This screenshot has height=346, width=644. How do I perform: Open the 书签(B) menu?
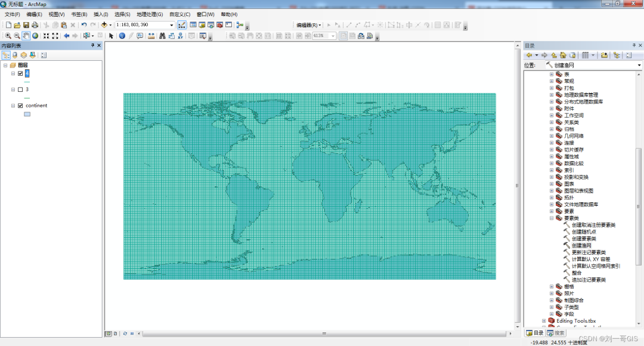[x=79, y=14]
